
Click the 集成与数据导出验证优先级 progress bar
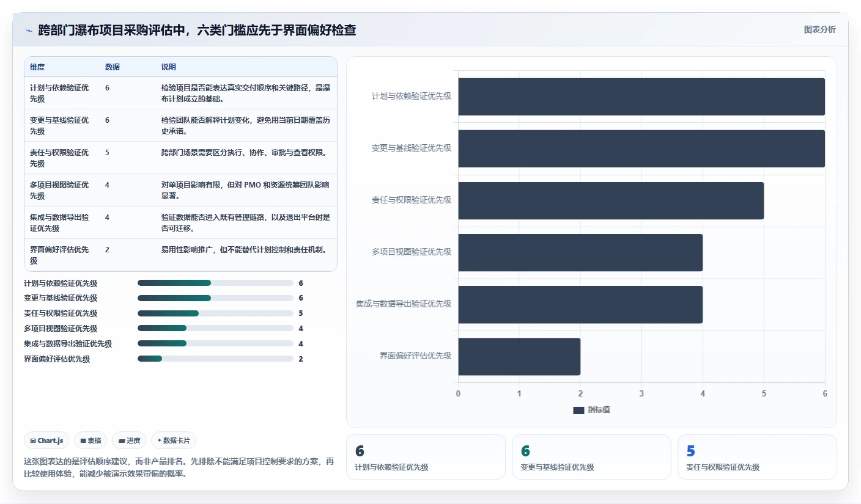pyautogui.click(x=215, y=344)
